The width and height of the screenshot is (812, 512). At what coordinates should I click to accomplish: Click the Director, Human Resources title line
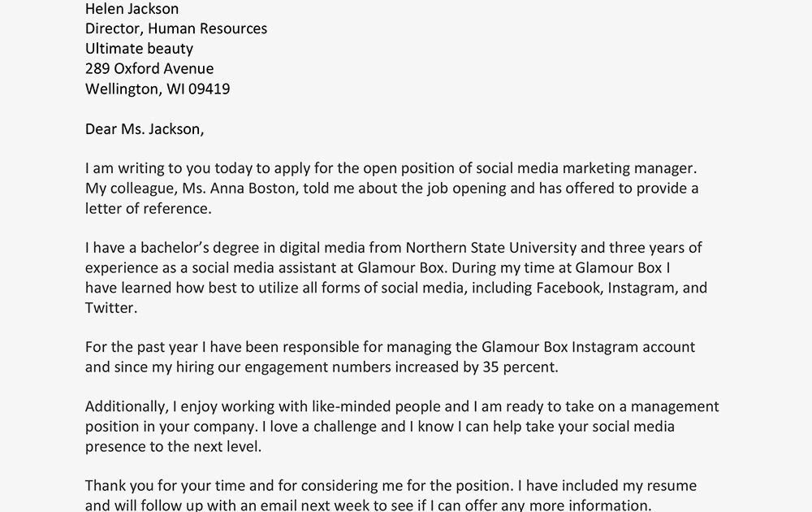pos(176,29)
